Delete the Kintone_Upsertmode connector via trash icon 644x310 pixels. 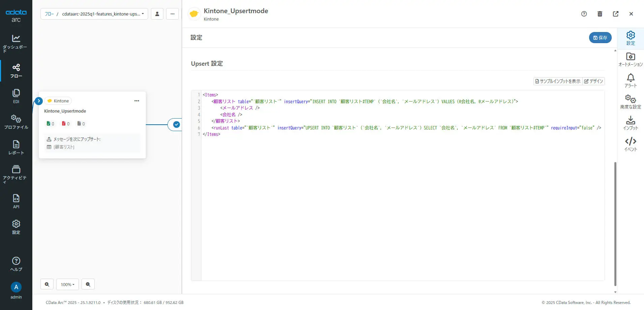click(x=600, y=14)
